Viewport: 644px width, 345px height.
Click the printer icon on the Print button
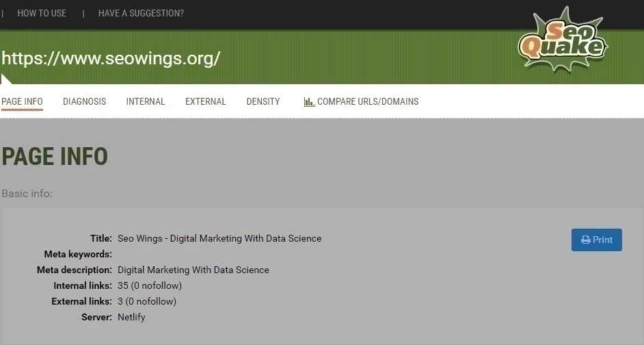click(x=585, y=240)
